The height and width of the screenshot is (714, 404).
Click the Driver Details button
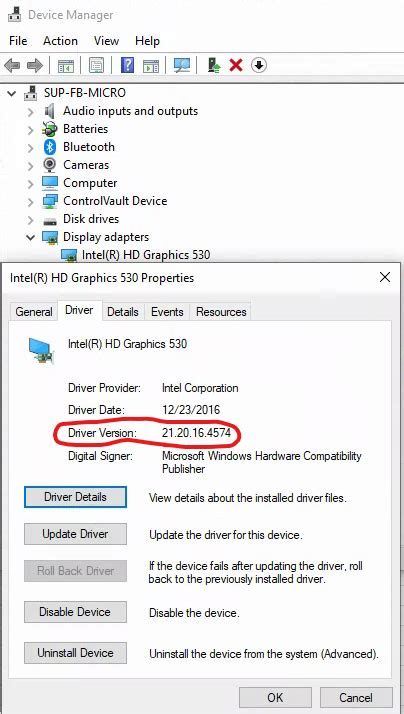[x=75, y=497]
